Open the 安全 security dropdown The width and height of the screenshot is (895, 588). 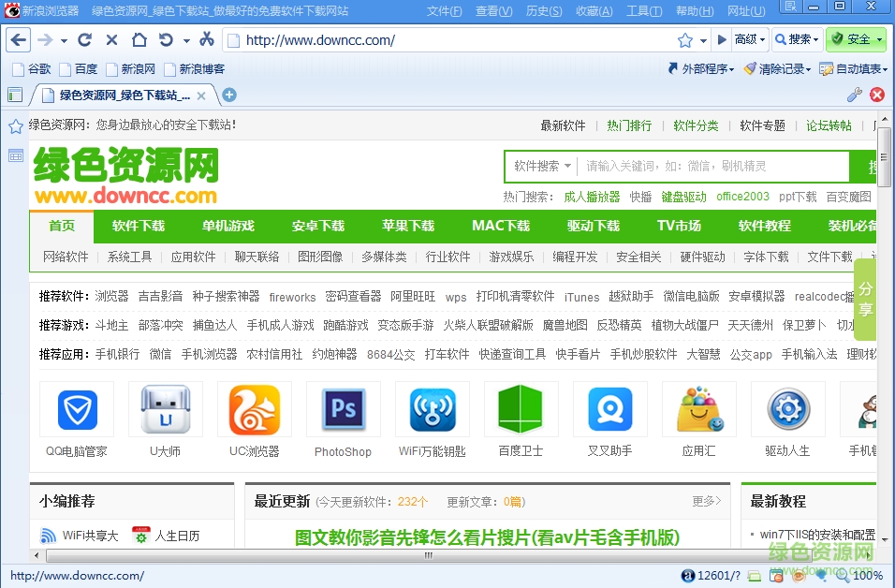tap(857, 39)
